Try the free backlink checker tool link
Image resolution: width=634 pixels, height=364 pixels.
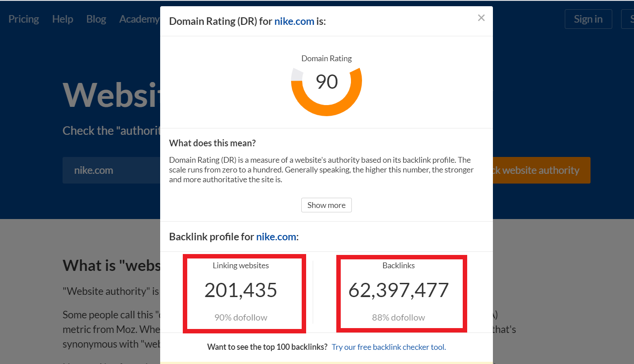coord(389,347)
